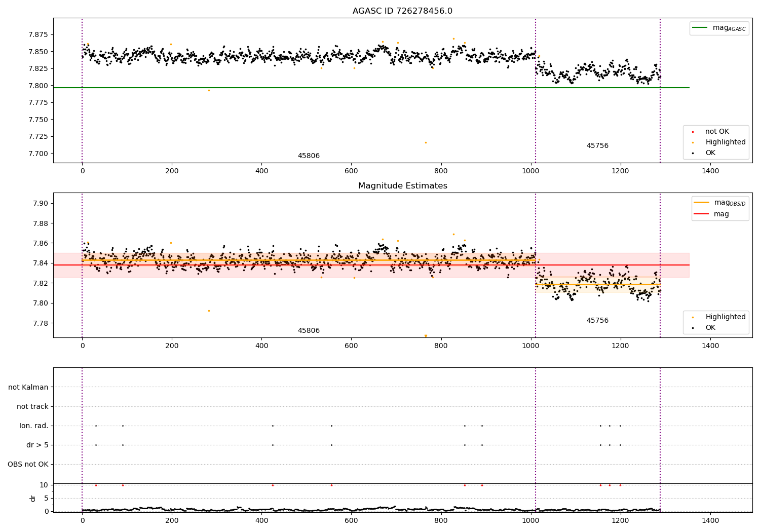
Task: Select the 'Ion. rad.' axis label
Action: click(34, 426)
